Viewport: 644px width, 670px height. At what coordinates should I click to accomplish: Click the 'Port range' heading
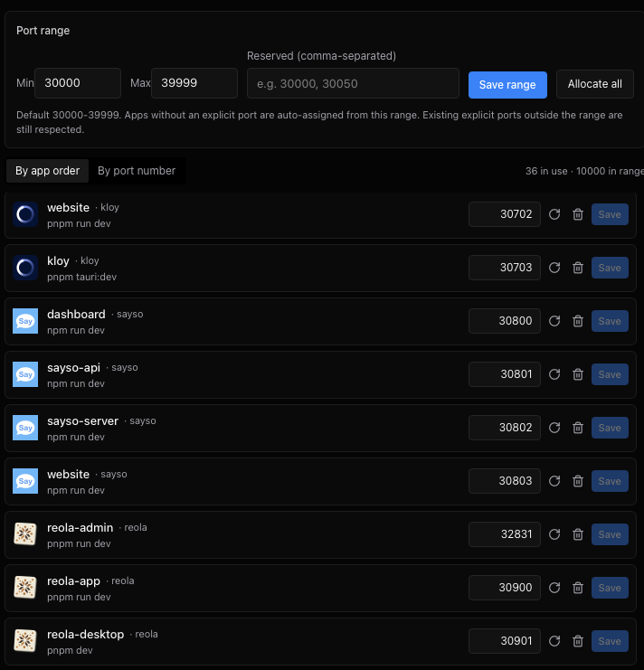coord(43,31)
